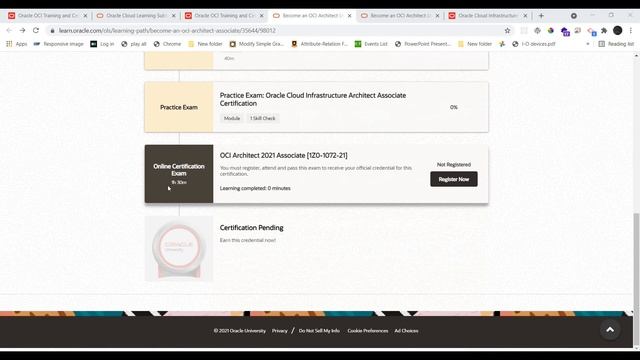Screen dimensions: 640x360
Task: Reload the current page
Action: 36,30
